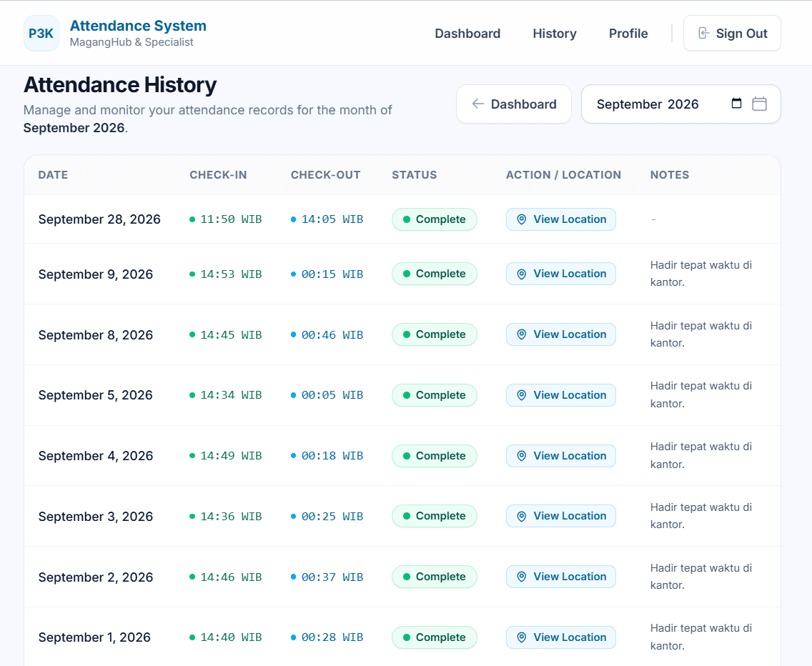Click the location pin icon for September 3
This screenshot has height=666, width=812.
[522, 517]
